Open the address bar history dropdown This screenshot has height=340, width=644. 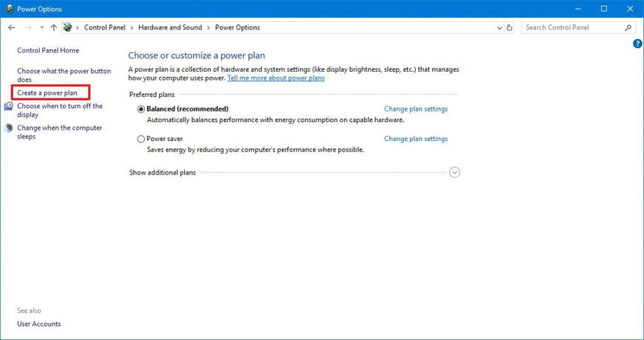499,28
